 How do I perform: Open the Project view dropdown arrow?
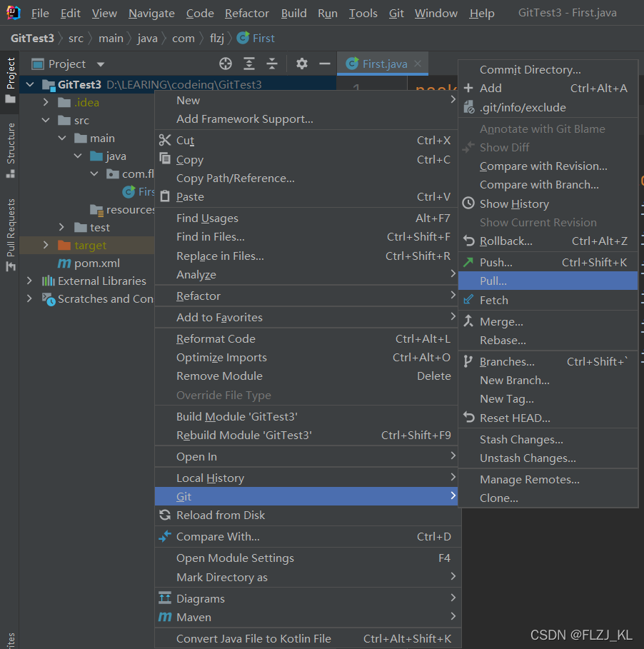pyautogui.click(x=101, y=64)
